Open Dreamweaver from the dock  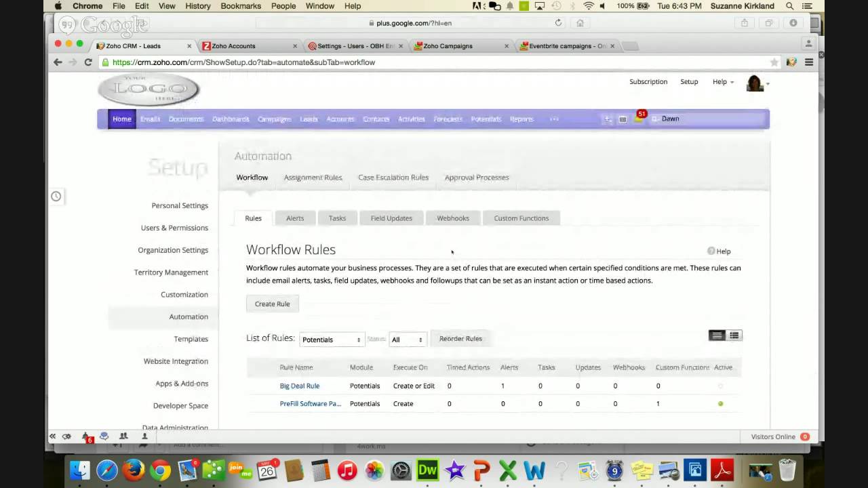pyautogui.click(x=427, y=470)
